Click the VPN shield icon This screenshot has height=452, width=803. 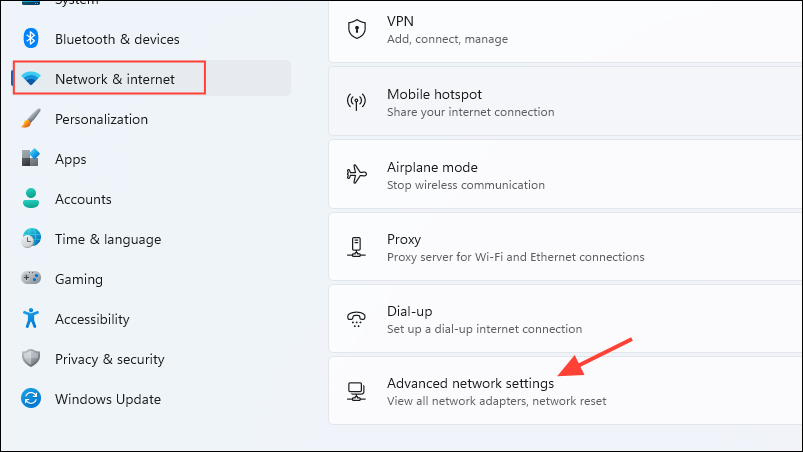356,29
